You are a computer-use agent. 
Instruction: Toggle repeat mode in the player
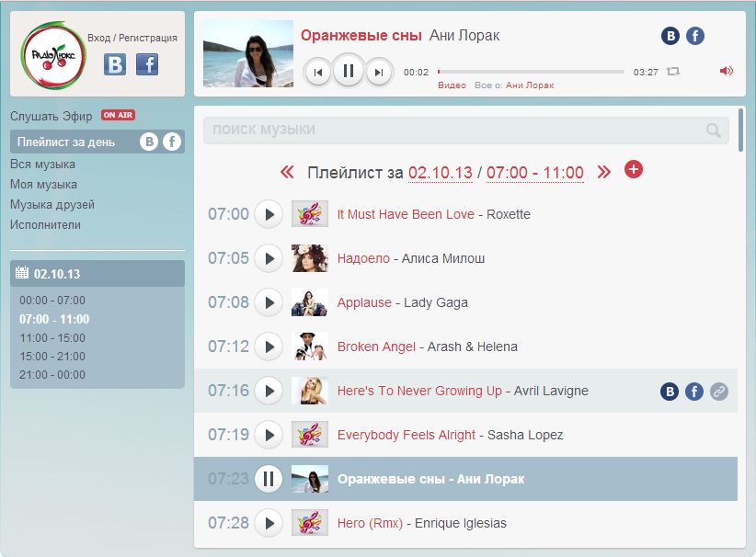point(673,71)
